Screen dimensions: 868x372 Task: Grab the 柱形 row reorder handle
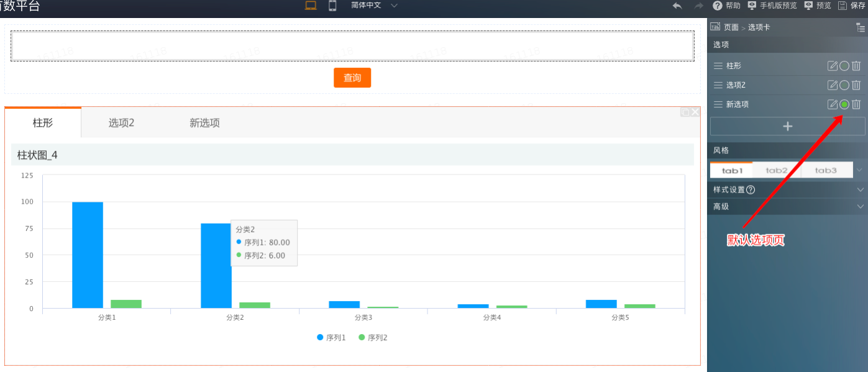(x=718, y=66)
